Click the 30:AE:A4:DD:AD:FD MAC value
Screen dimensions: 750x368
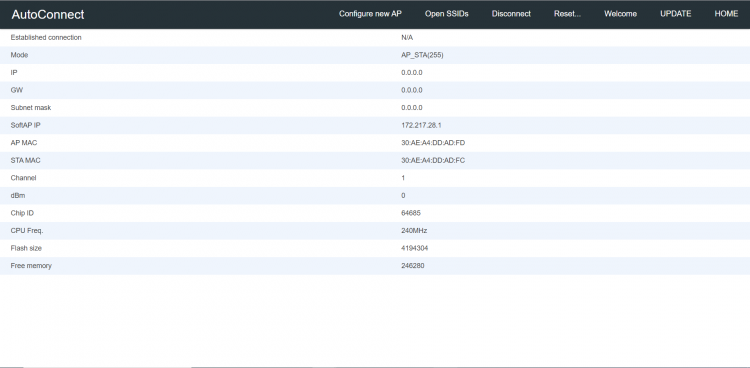[x=433, y=143]
